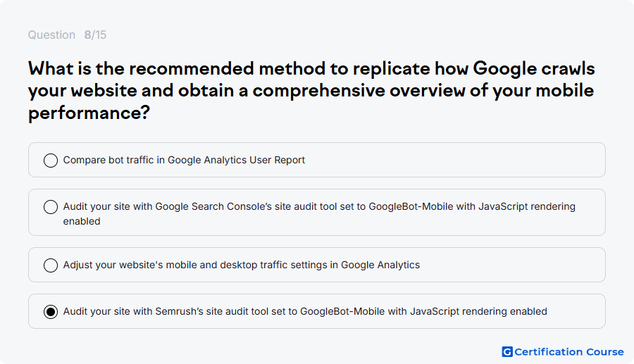Viewport: 634px width, 364px height.
Task: Click the question heading about Google crawls
Action: [x=311, y=91]
